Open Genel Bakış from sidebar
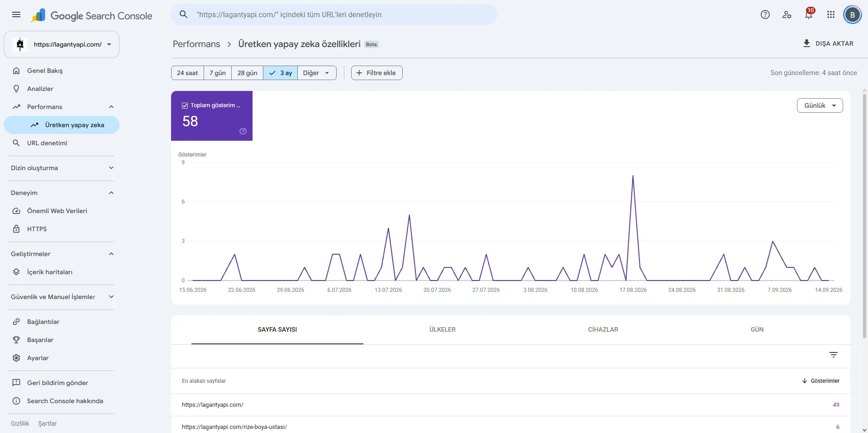Viewport: 868px width, 433px height. click(62, 71)
